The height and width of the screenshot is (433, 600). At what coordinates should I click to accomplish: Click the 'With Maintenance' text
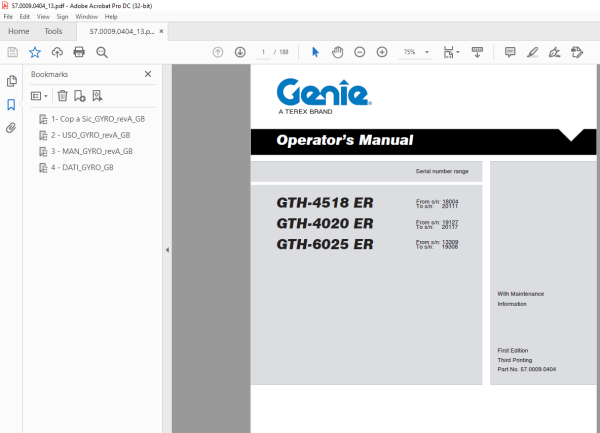tap(520, 294)
